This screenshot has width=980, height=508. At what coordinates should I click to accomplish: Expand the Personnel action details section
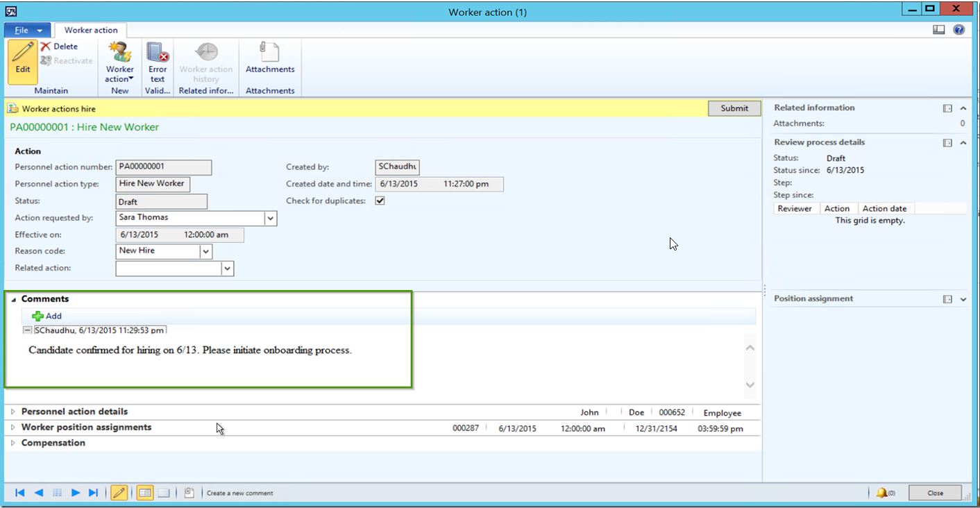click(x=13, y=412)
